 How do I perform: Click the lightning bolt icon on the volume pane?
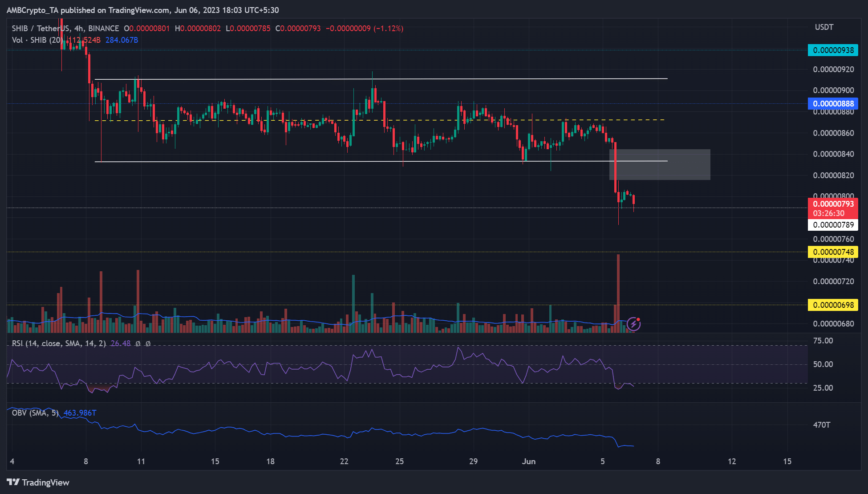633,324
